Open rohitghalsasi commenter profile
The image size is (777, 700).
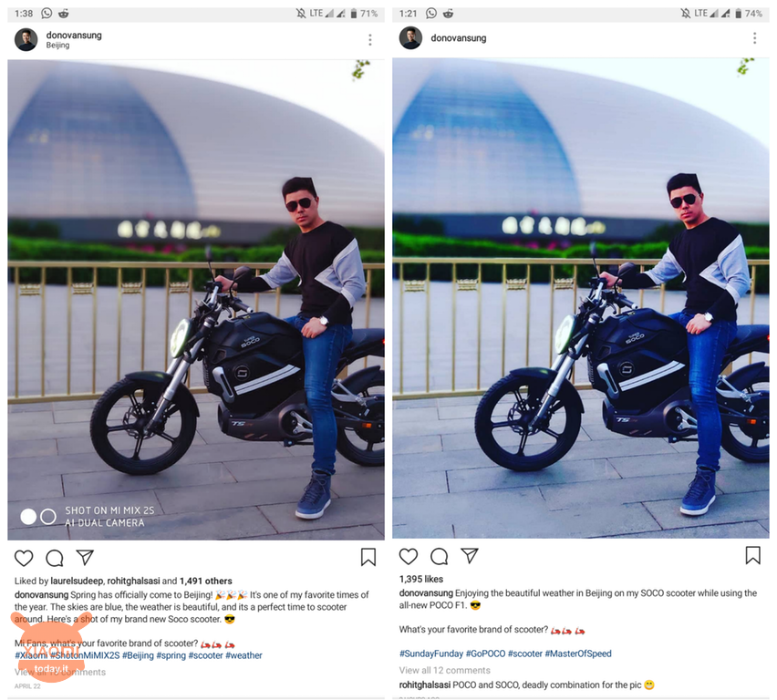pyautogui.click(x=425, y=685)
